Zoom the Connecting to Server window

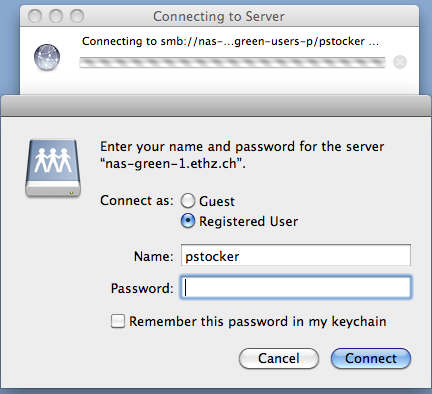pos(77,16)
